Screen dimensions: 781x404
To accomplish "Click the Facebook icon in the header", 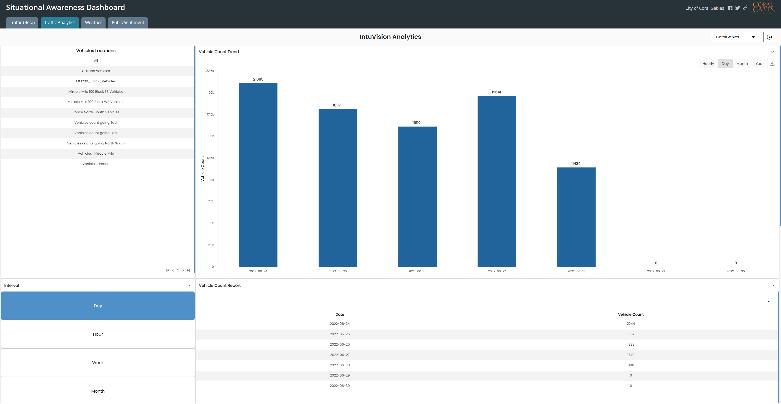I will click(730, 8).
